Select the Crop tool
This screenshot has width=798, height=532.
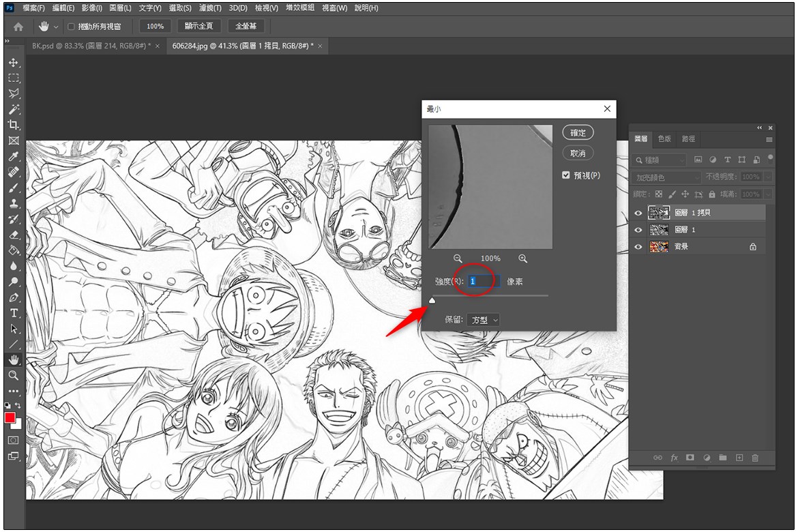(14, 125)
